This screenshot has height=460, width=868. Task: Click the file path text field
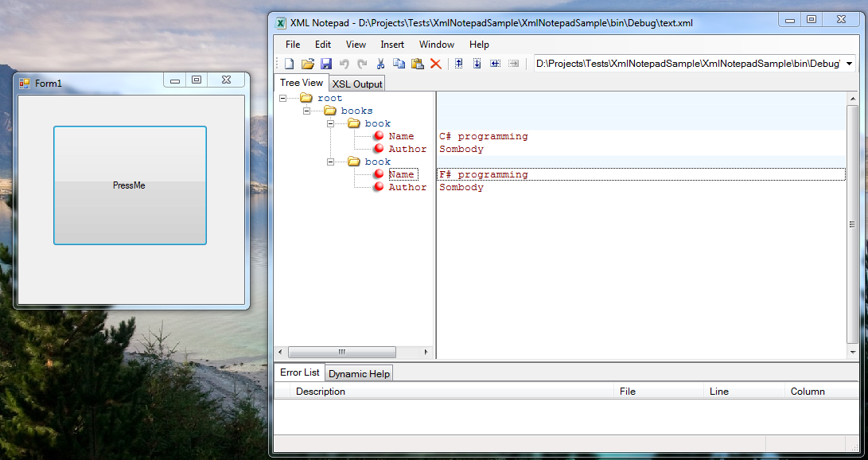pos(688,64)
